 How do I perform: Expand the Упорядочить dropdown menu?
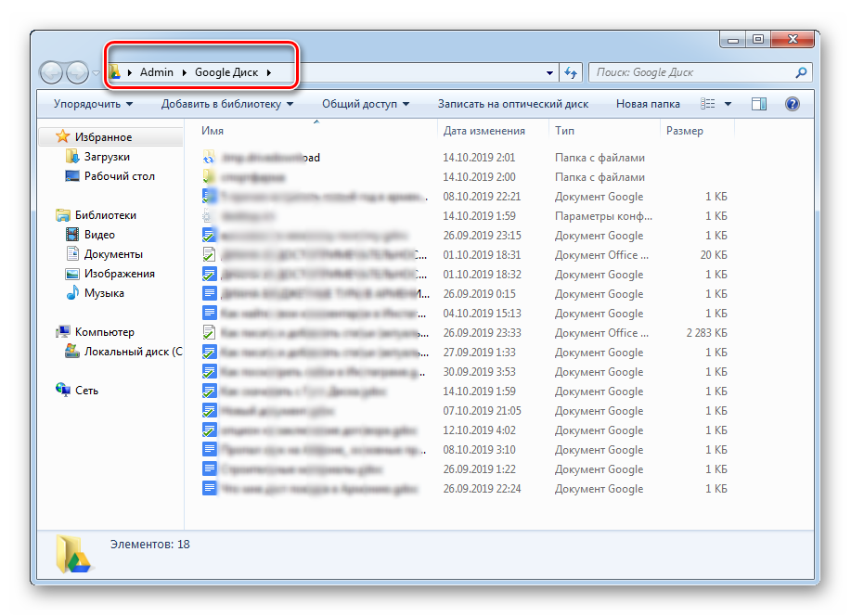tap(93, 104)
